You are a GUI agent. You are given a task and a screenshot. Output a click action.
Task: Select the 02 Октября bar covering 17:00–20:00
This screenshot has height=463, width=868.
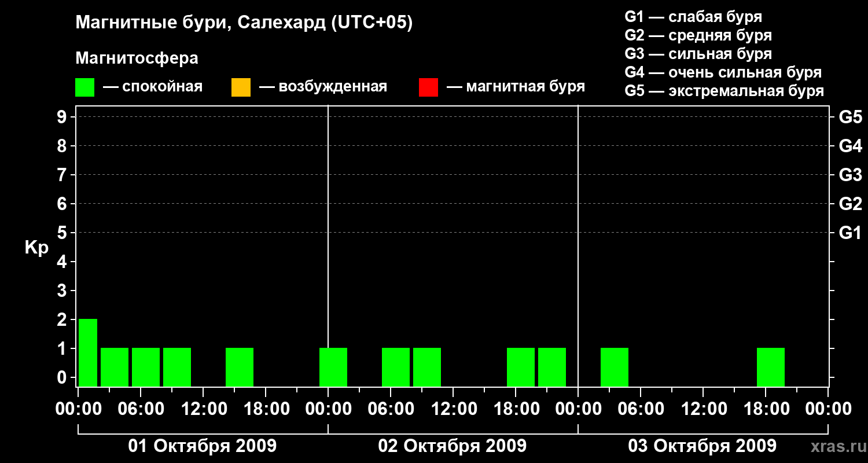[x=521, y=367]
